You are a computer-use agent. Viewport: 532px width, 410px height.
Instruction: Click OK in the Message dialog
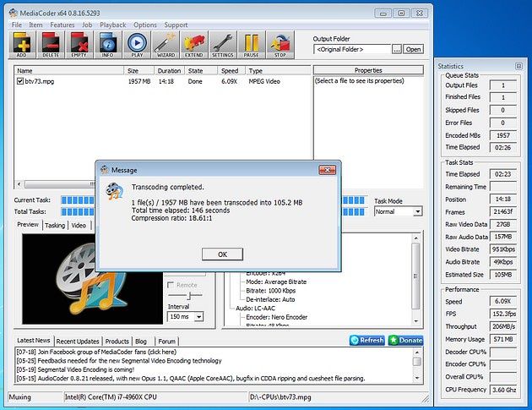tap(223, 254)
